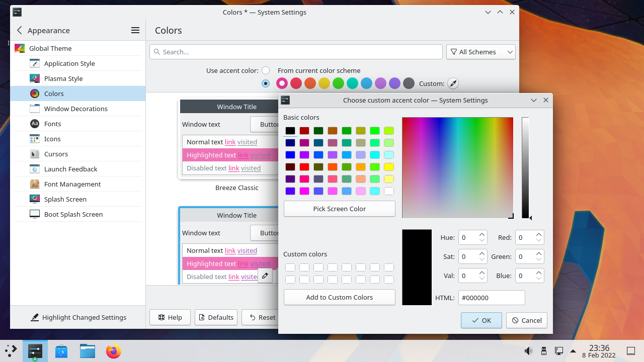Select Fonts in the sidebar

point(52,124)
